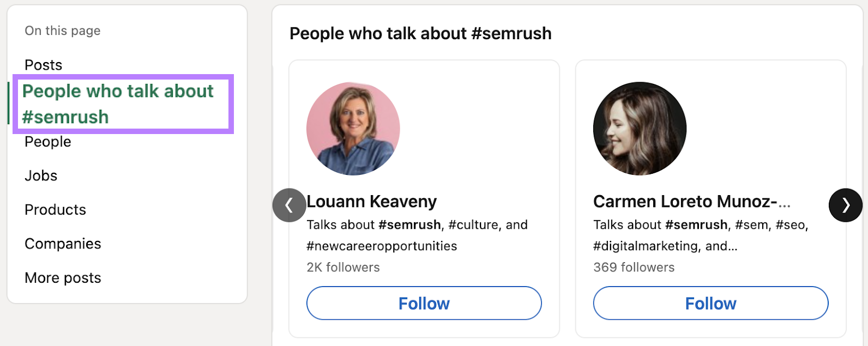Click Louann's 2K followers count

(343, 267)
